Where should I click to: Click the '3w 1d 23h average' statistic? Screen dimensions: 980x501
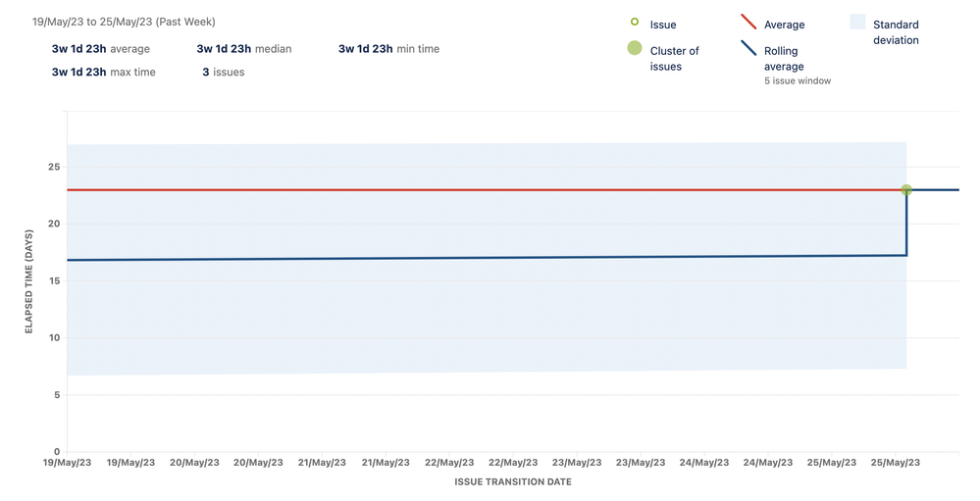click(x=101, y=49)
